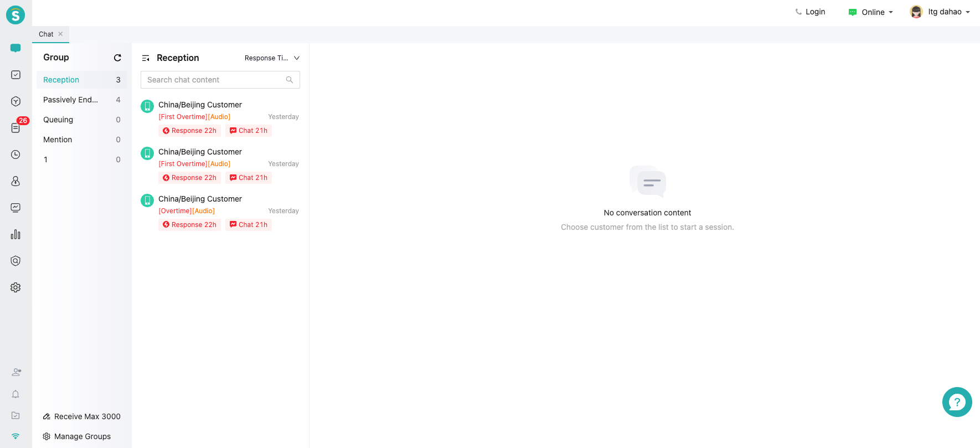The width and height of the screenshot is (980, 448).
Task: Click the collapse list icon beside Reception
Action: click(146, 58)
